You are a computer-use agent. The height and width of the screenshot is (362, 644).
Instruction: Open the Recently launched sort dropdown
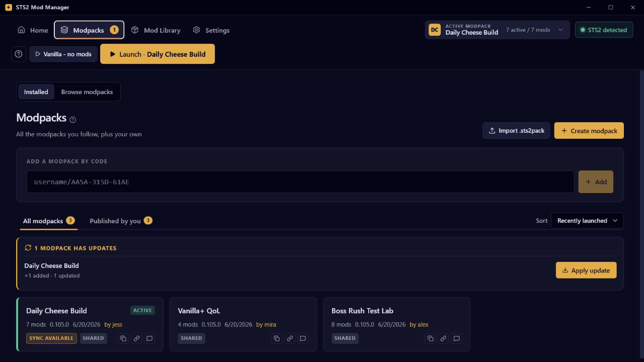click(587, 221)
